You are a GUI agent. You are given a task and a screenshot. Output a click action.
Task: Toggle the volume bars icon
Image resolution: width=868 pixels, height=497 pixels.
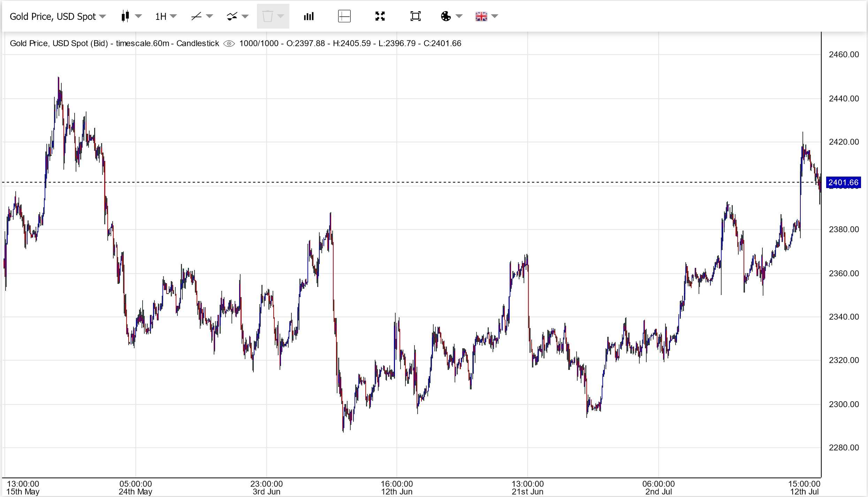coord(309,16)
